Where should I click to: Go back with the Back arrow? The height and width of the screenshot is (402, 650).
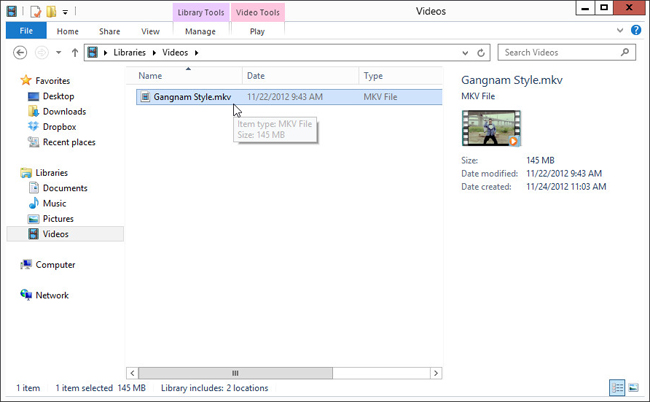tap(20, 53)
